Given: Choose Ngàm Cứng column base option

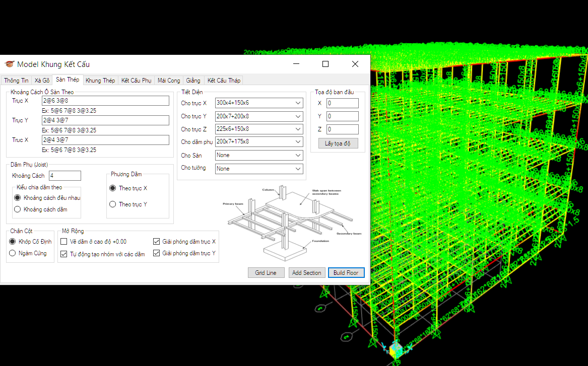Looking at the screenshot, I should pos(13,253).
